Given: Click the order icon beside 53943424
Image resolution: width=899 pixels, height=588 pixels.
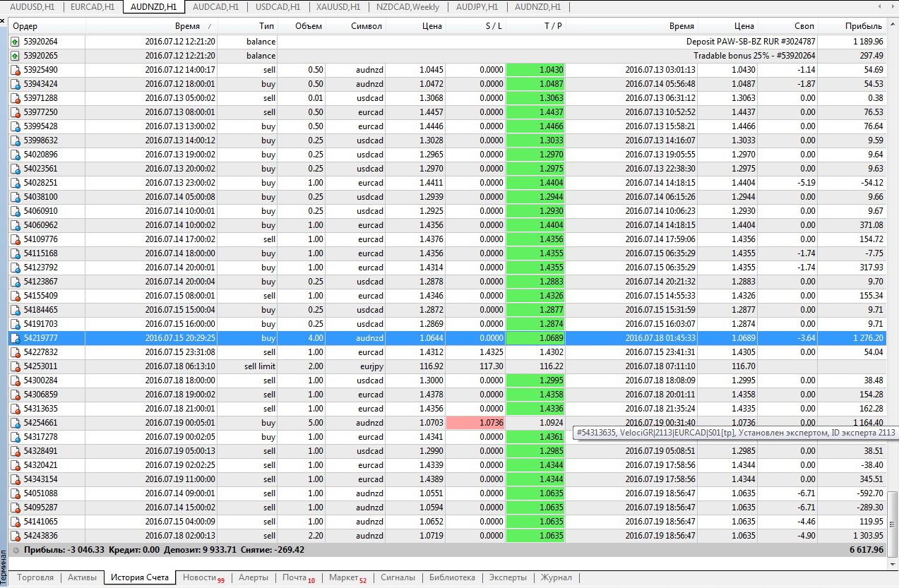Looking at the screenshot, I should pos(15,84).
